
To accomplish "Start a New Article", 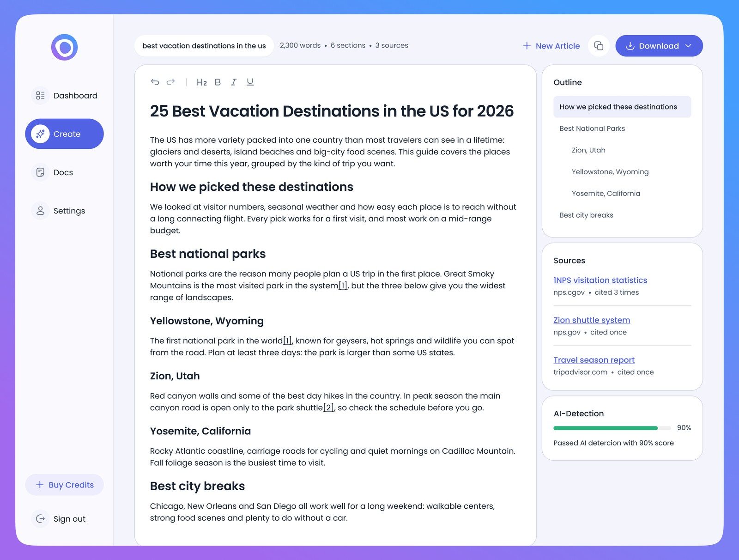I will [551, 46].
